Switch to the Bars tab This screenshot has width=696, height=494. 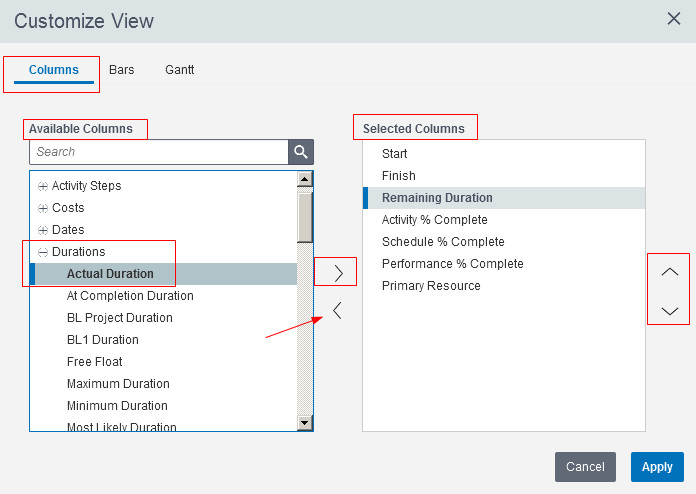coord(122,70)
